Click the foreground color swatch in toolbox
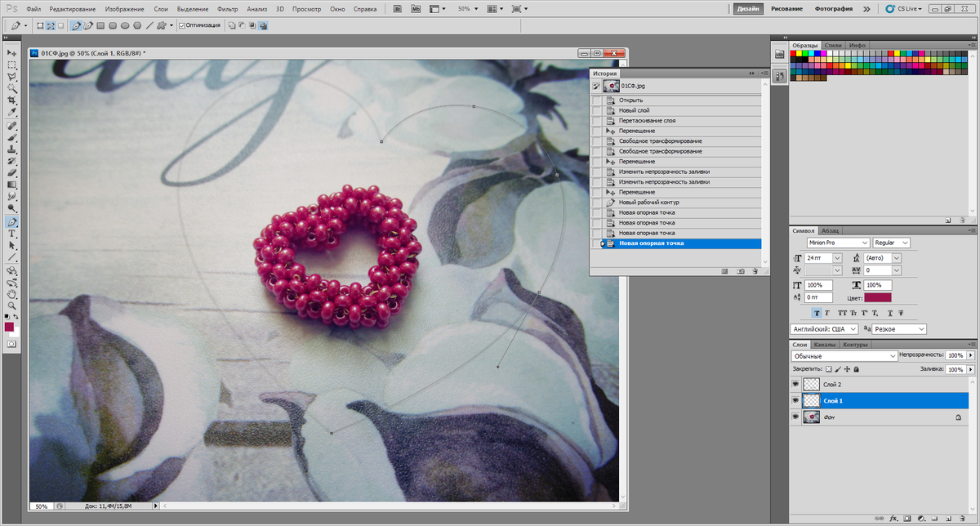The width and height of the screenshot is (980, 526). coord(9,327)
